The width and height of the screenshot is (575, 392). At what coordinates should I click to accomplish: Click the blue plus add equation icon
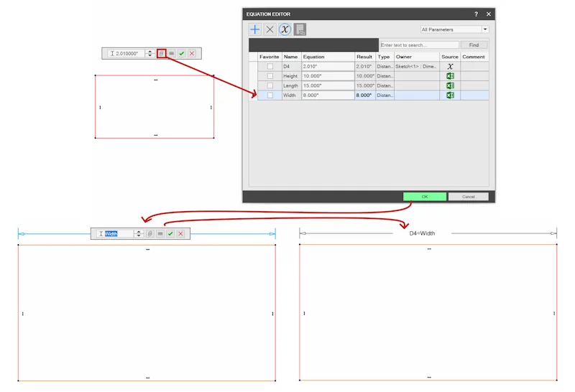[x=255, y=29]
